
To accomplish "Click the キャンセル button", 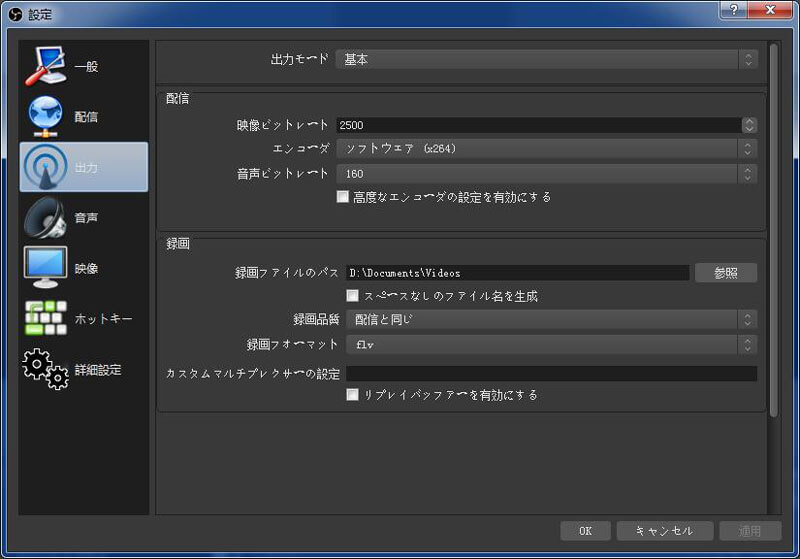I will pos(664,531).
